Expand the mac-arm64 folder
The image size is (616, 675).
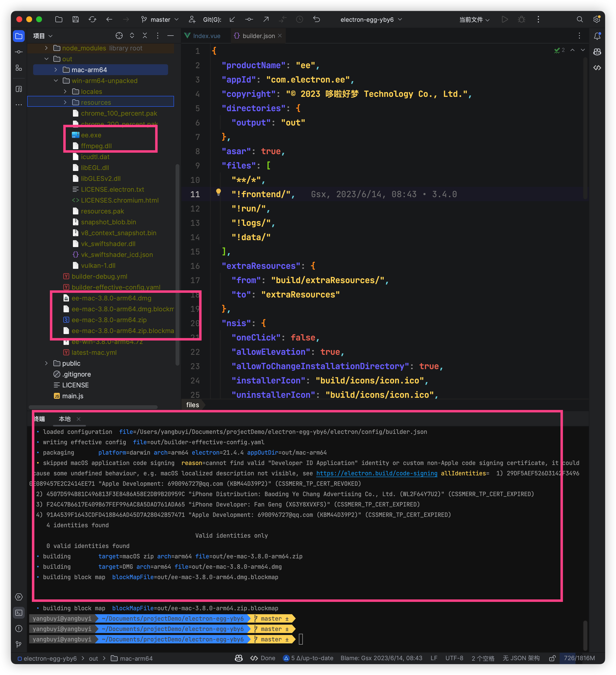56,70
